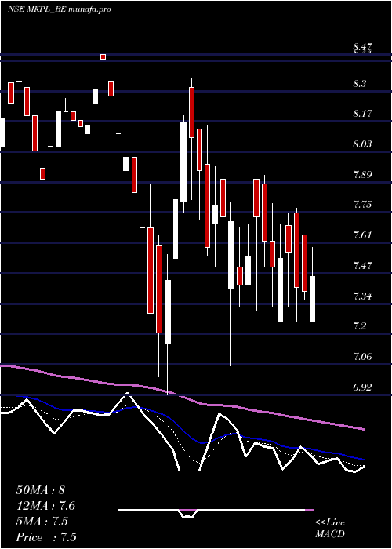Screen dimensions: 392x549
Task: Select the 7.06 price axis label
Action: pos(362,357)
